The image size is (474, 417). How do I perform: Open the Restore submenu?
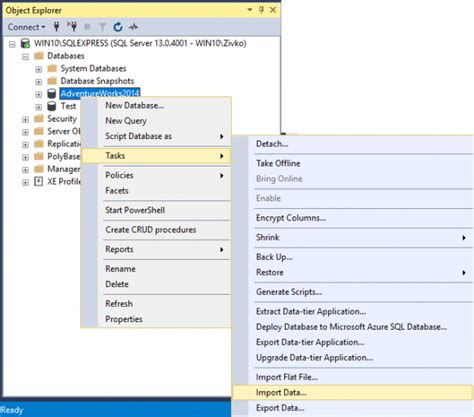click(x=353, y=273)
